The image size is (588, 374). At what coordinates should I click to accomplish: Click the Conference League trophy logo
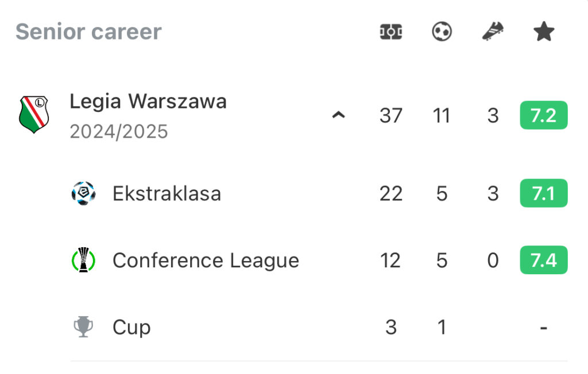tap(83, 260)
